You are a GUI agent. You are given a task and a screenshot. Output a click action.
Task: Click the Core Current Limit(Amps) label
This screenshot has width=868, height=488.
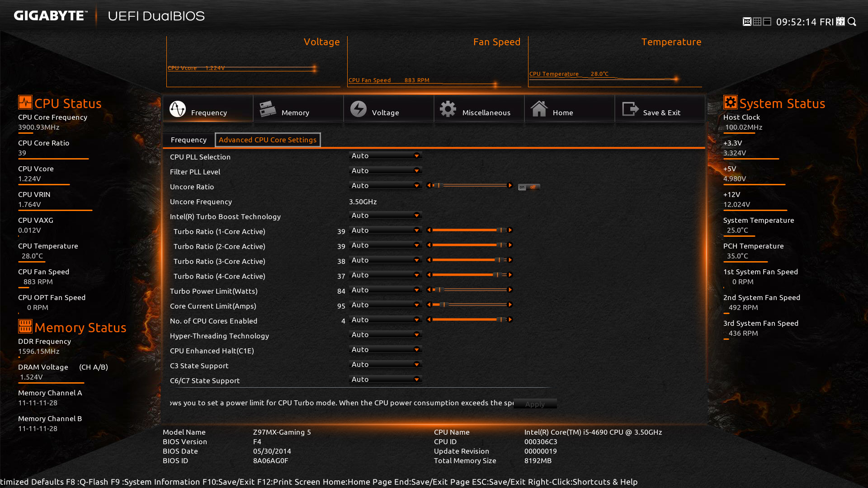pyautogui.click(x=213, y=306)
